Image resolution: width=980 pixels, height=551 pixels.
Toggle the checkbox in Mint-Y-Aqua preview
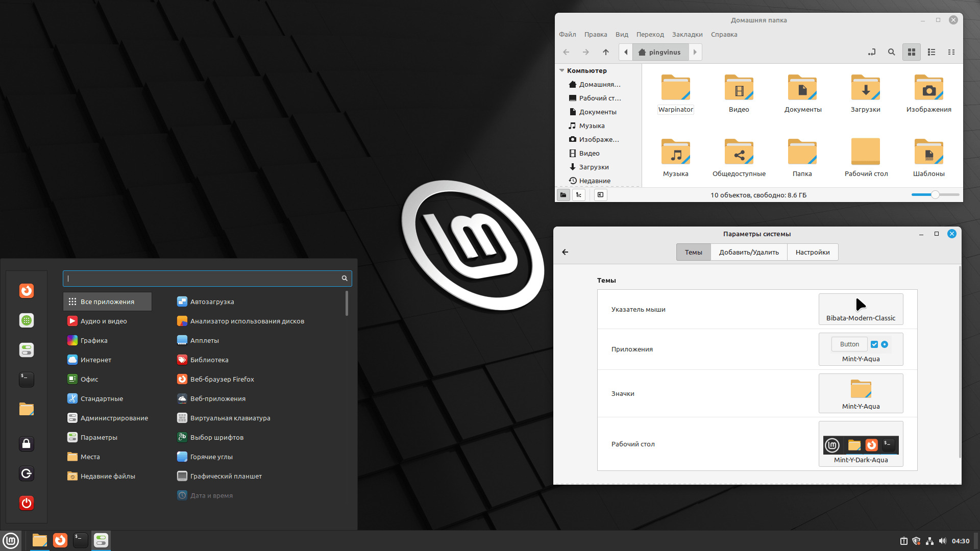point(874,344)
